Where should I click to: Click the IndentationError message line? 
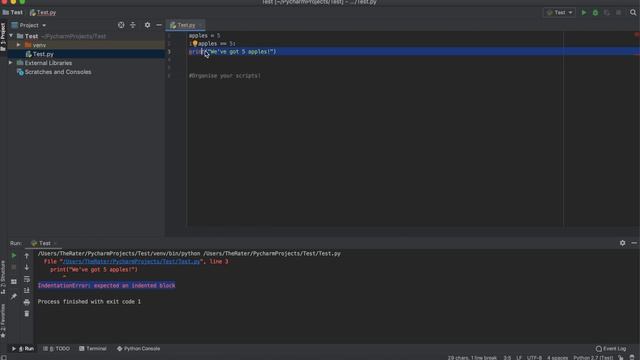click(x=107, y=286)
